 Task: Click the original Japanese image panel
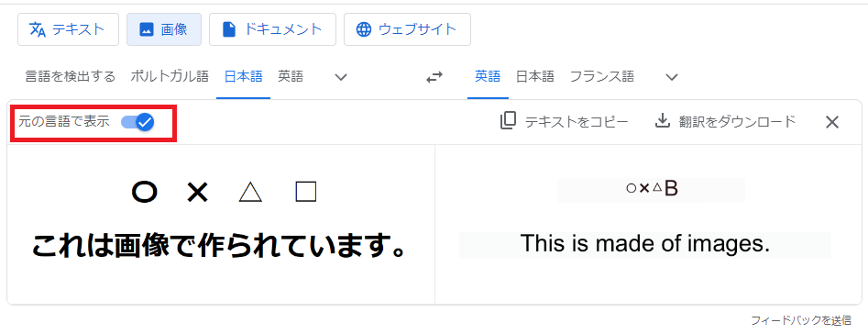(x=222, y=224)
